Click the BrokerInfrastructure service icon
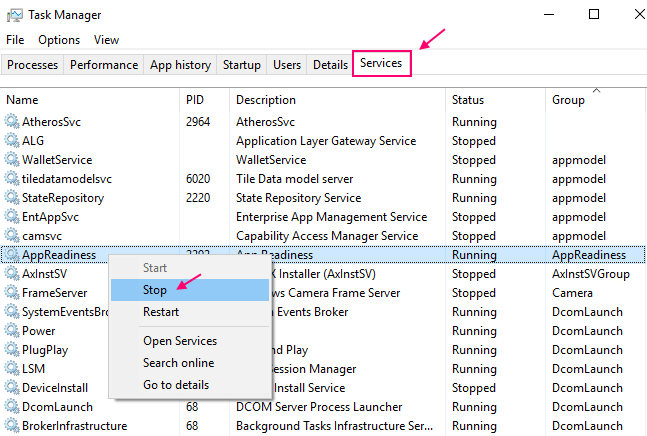 tap(12, 426)
